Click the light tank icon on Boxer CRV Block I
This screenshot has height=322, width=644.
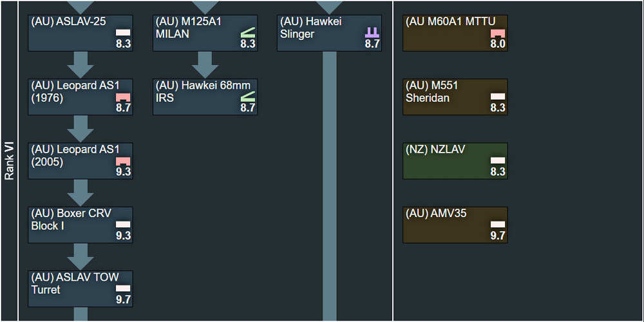(x=123, y=225)
